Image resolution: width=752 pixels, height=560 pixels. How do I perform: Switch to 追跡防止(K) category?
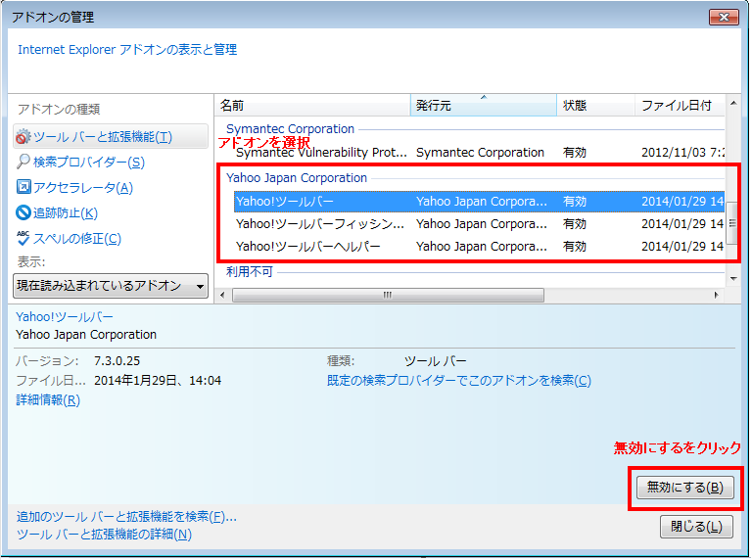(x=66, y=212)
